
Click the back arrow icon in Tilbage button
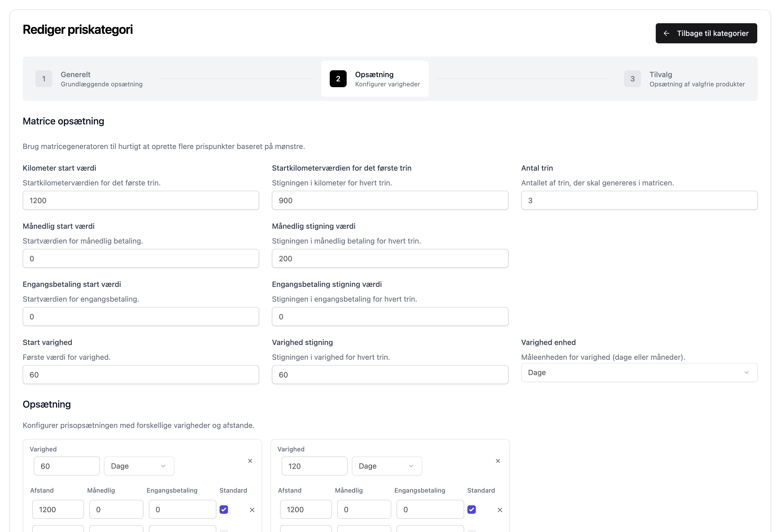point(666,33)
